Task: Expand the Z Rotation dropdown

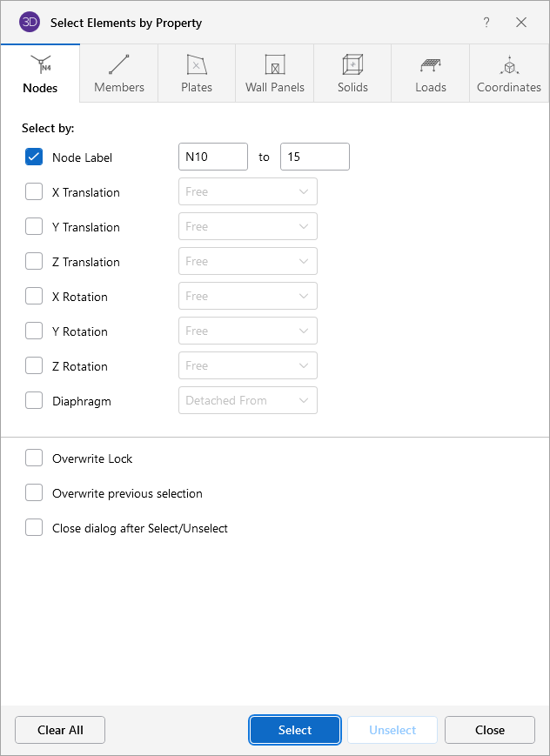Action: pos(247,365)
